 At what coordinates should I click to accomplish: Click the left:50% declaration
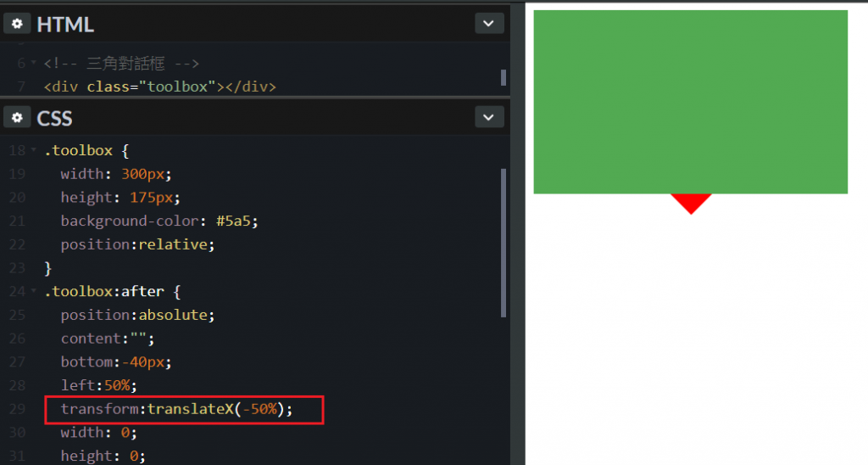coord(99,384)
